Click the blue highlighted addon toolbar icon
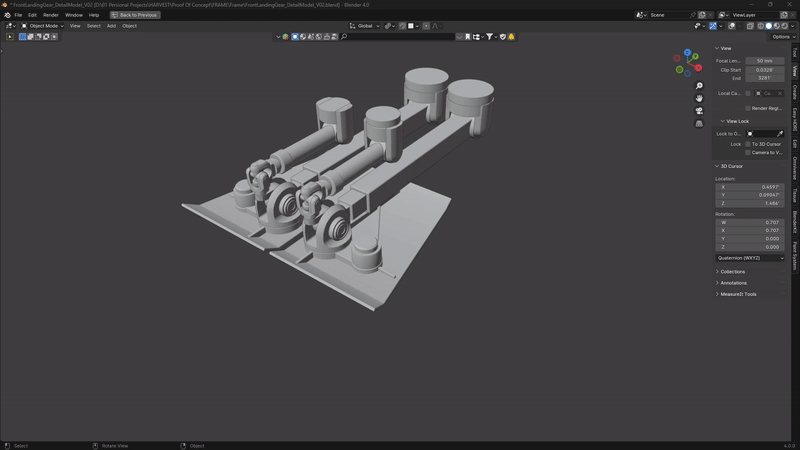The height and width of the screenshot is (450, 800). [295, 37]
